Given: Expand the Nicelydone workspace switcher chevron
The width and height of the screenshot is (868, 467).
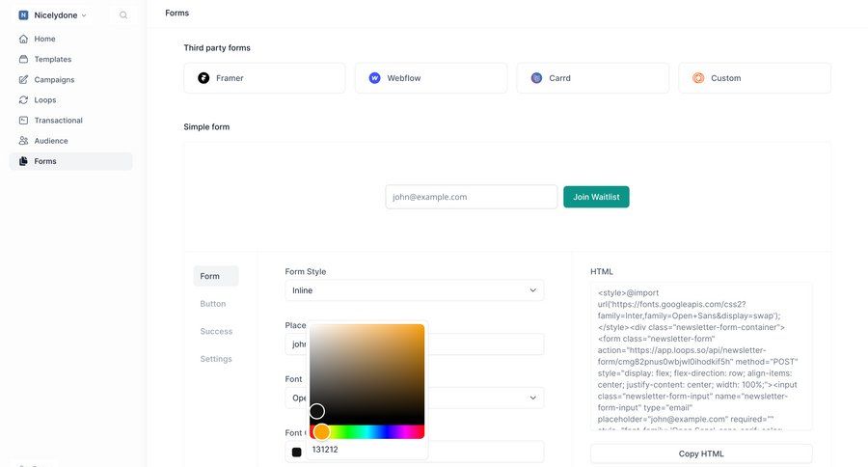Looking at the screenshot, I should [84, 15].
